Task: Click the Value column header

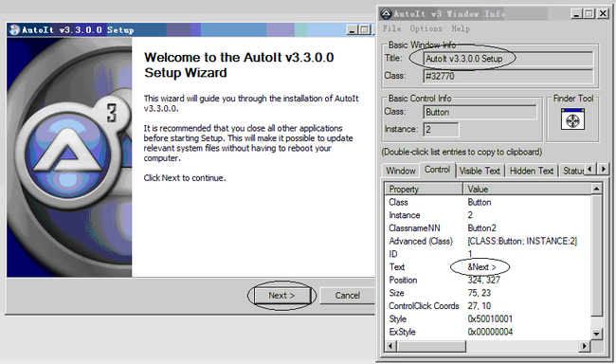Action: tap(527, 189)
